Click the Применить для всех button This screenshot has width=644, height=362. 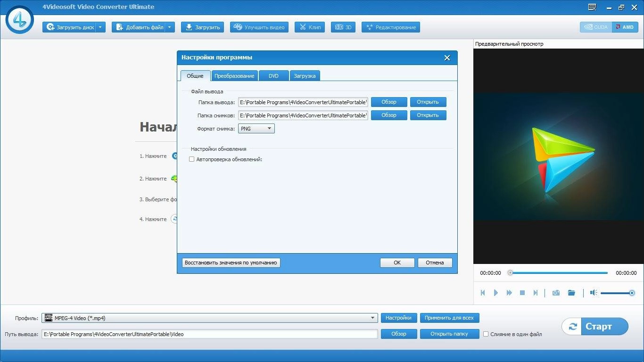click(449, 318)
